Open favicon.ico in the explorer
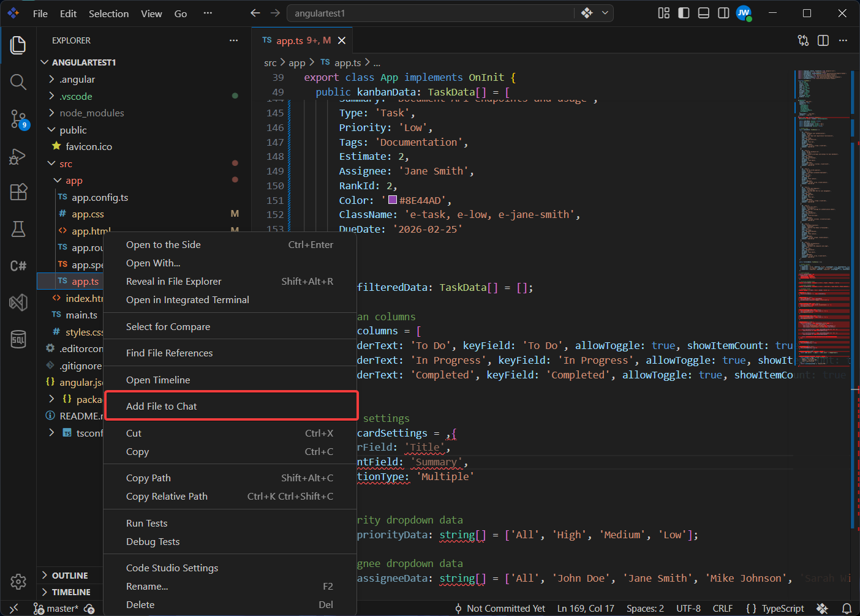860x616 pixels. pos(89,146)
